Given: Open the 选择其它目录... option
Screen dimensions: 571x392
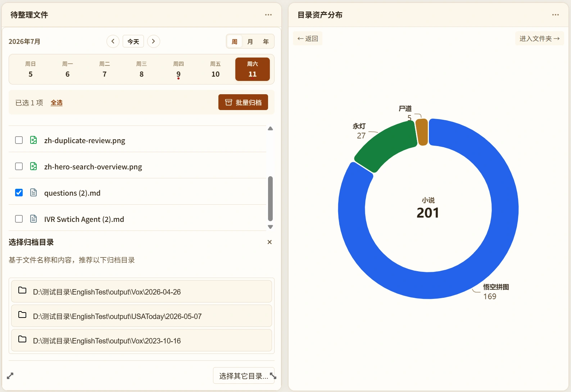Looking at the screenshot, I should (x=244, y=376).
